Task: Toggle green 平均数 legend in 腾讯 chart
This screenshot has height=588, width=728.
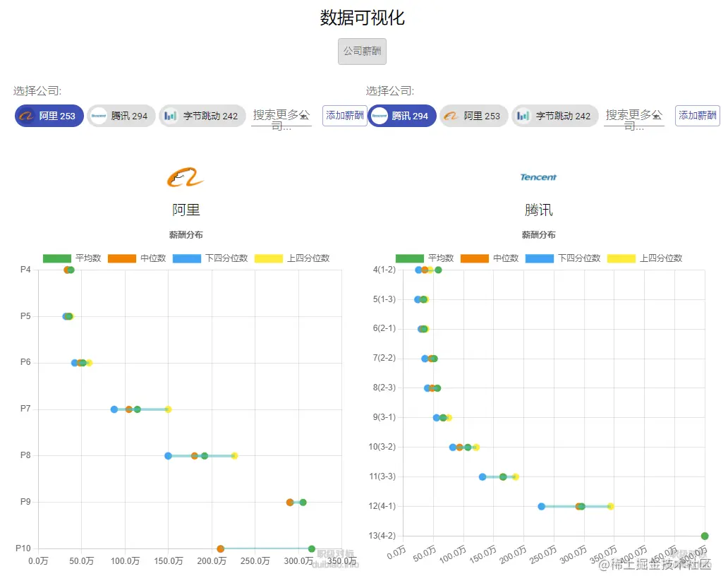Action: click(425, 258)
